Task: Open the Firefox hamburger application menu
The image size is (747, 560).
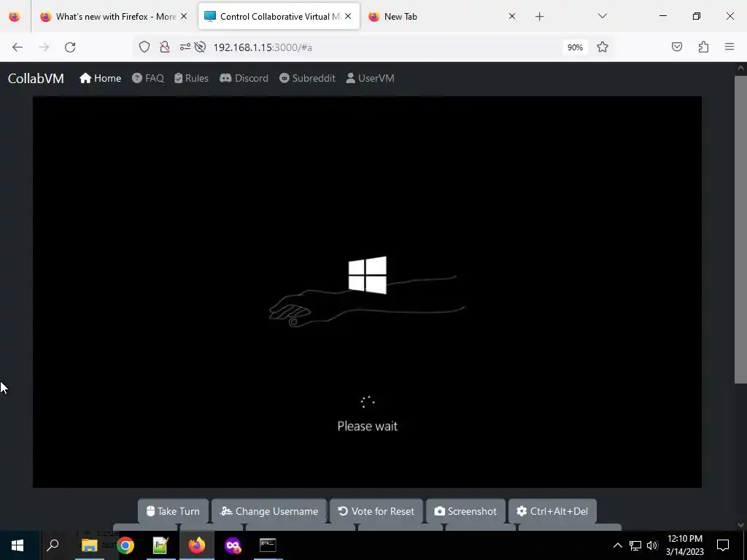Action: [729, 47]
